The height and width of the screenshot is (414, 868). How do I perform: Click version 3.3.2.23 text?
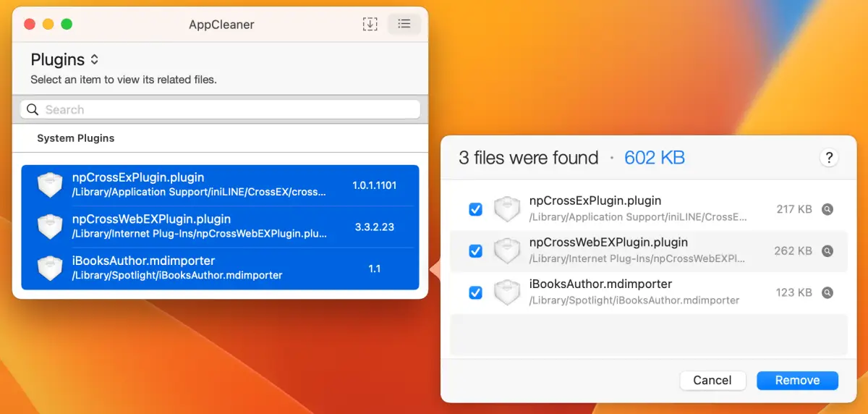pyautogui.click(x=374, y=227)
